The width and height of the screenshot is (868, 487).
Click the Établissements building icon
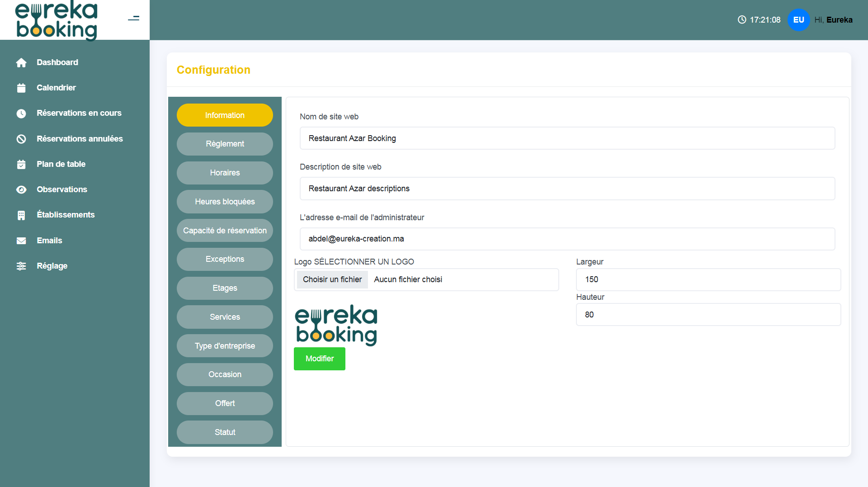point(21,215)
